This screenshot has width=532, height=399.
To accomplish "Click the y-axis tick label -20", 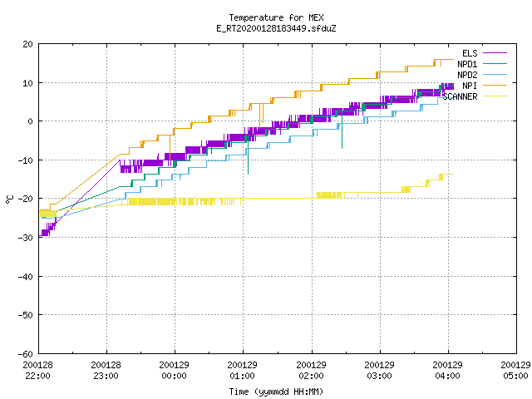I will coord(26,199).
